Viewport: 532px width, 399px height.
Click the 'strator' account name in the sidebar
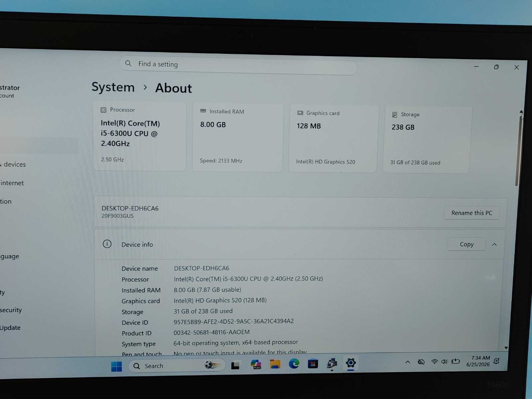tap(10, 88)
